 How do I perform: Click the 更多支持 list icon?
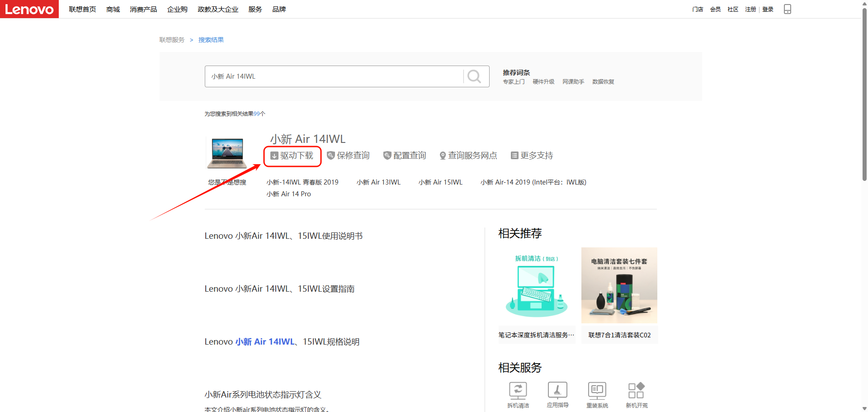pos(514,156)
